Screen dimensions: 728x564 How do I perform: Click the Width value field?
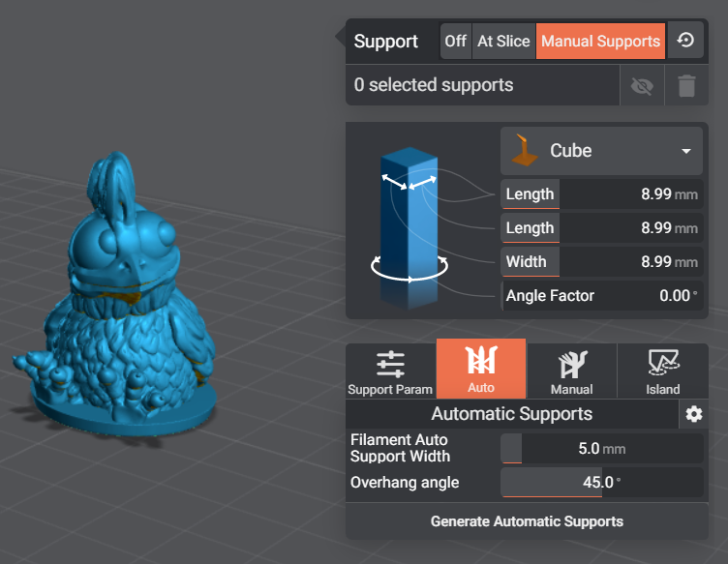point(629,261)
